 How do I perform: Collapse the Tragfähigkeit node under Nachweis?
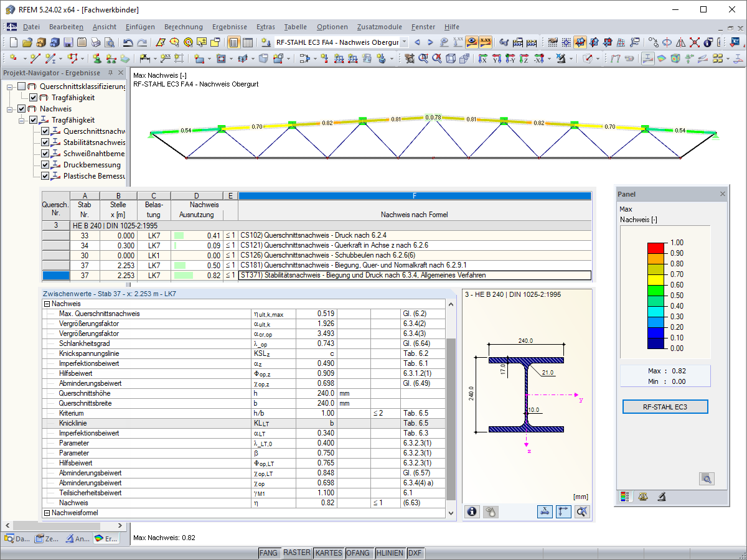tap(22, 120)
